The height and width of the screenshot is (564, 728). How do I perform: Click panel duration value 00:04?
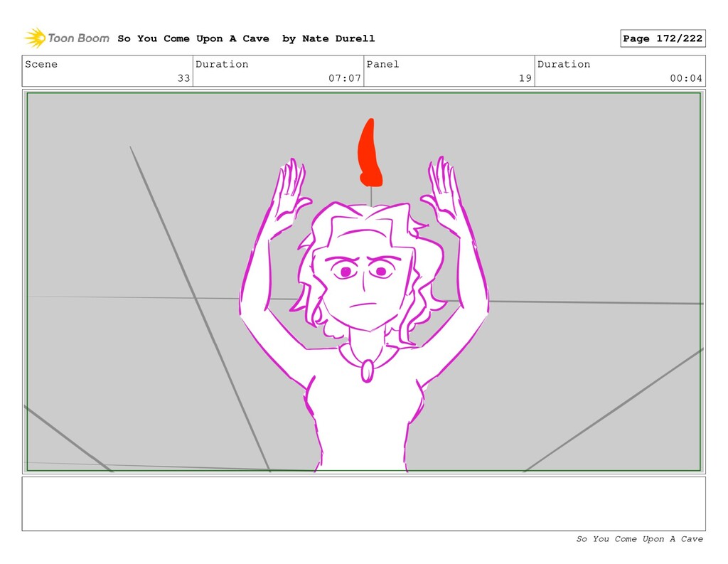coord(686,78)
